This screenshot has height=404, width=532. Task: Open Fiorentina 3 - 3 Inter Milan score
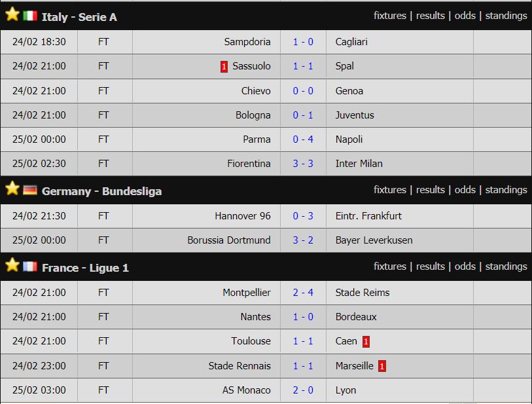[x=303, y=164]
